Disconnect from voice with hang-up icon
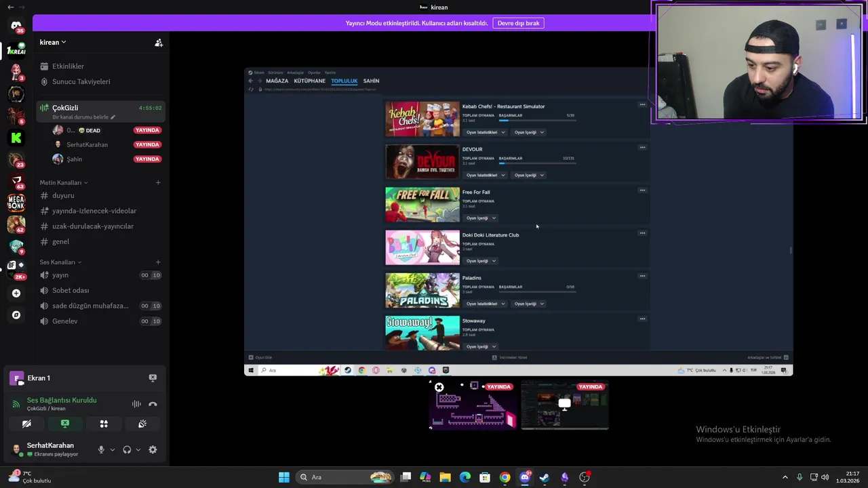 [x=153, y=404]
